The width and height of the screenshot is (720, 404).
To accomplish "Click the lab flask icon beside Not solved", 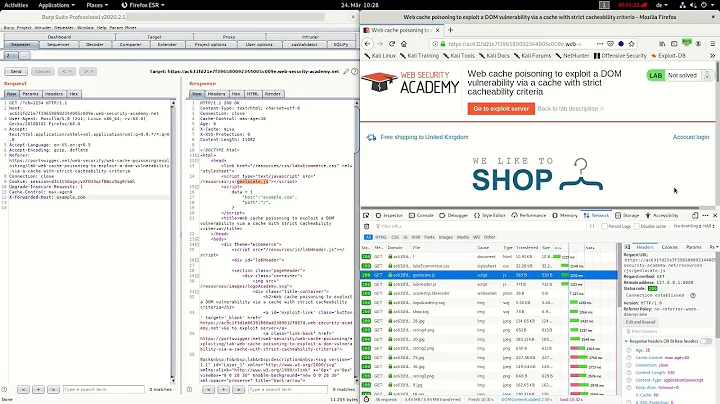I will 708,75.
